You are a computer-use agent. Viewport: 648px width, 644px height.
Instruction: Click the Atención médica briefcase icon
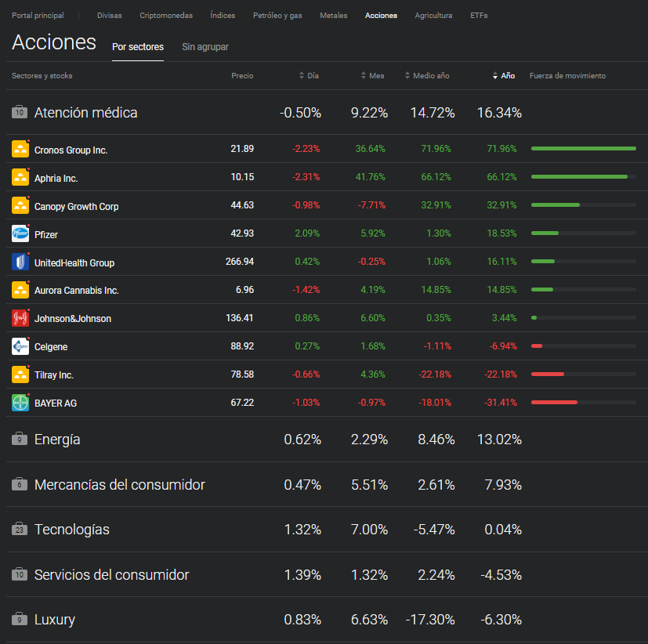click(20, 112)
